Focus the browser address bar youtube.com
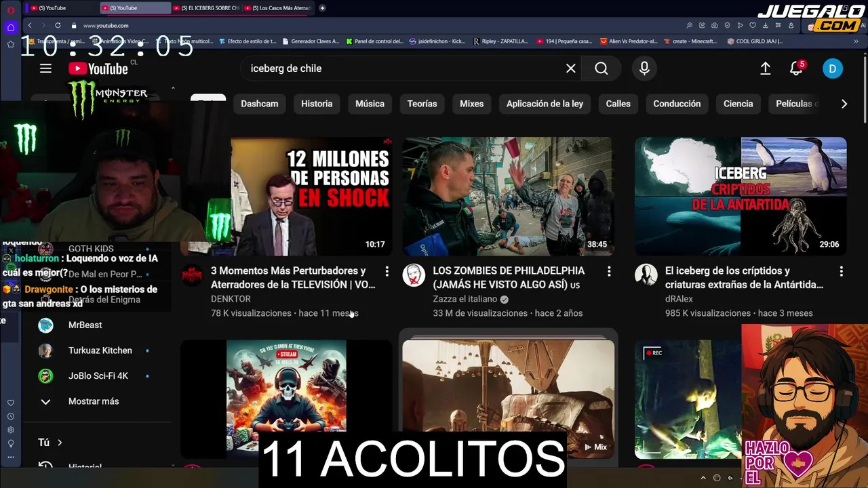The height and width of the screenshot is (488, 868). [106, 25]
